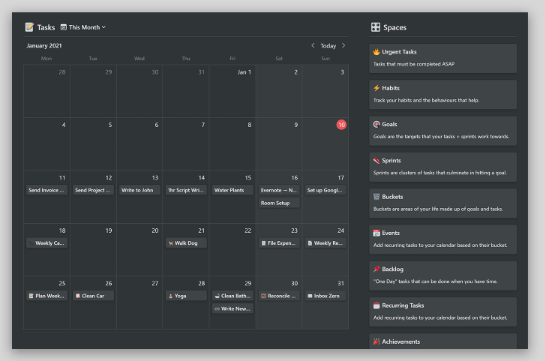Click the calendar icon on Recurring Tasks
The image size is (545, 361).
tap(376, 305)
